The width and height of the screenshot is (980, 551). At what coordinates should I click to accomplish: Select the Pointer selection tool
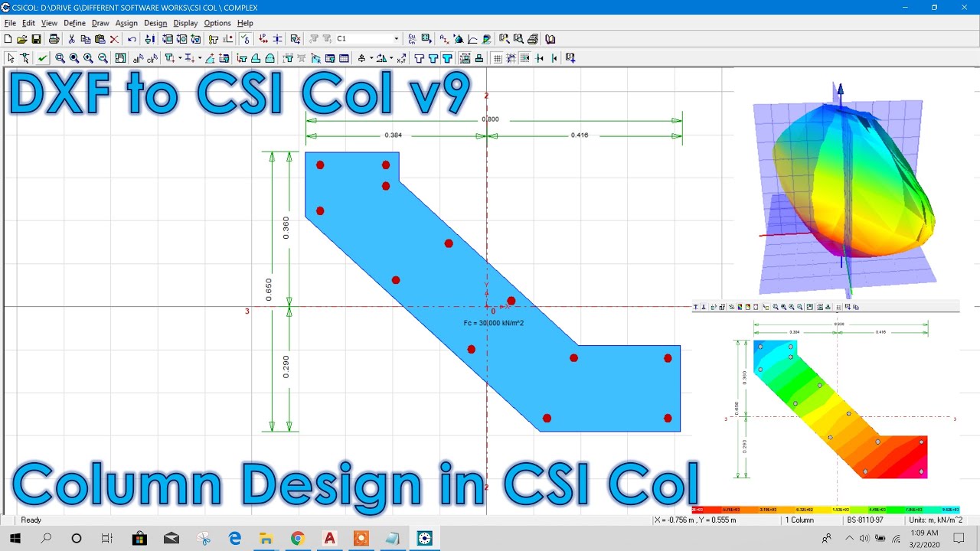[10, 57]
